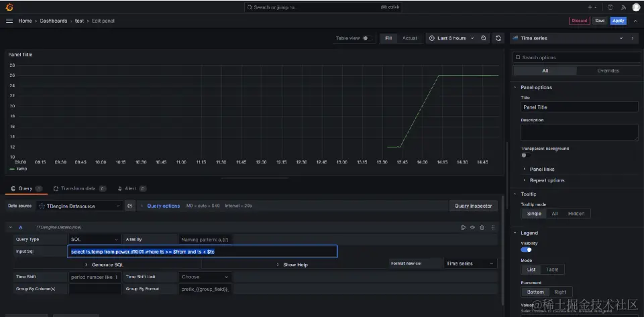Open Last 6 hours time picker
This screenshot has height=317, width=644.
(x=451, y=38)
